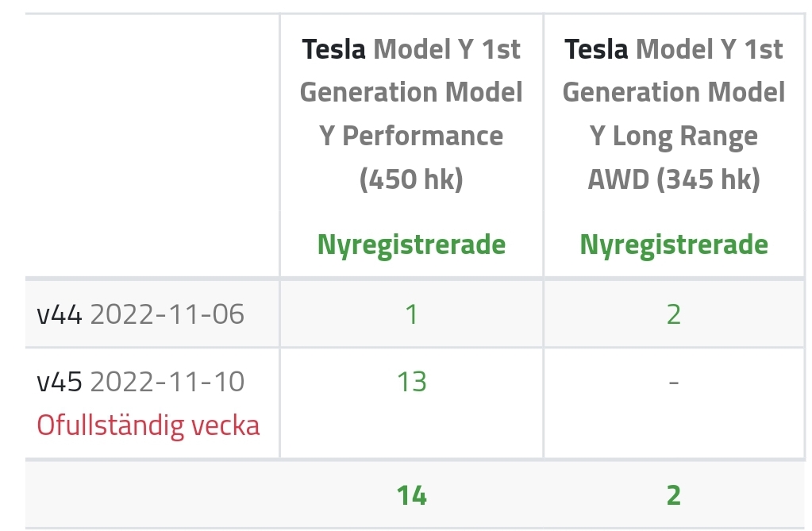Image resolution: width=812 pixels, height=531 pixels.
Task: Click the (450 hk) text in the header
Action: pyautogui.click(x=411, y=179)
